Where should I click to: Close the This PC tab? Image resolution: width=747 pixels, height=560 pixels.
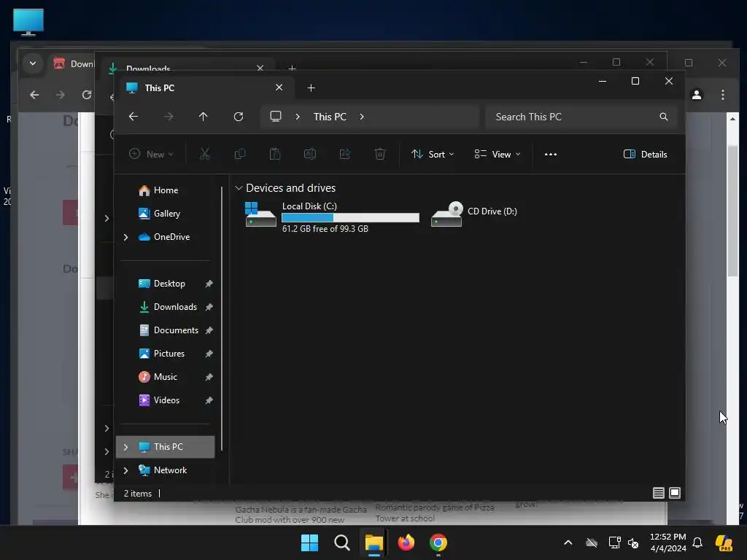coord(279,87)
